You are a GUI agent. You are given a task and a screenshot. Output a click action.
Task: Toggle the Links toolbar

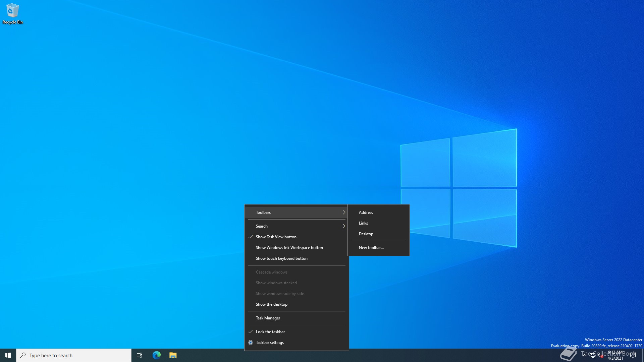click(378, 223)
